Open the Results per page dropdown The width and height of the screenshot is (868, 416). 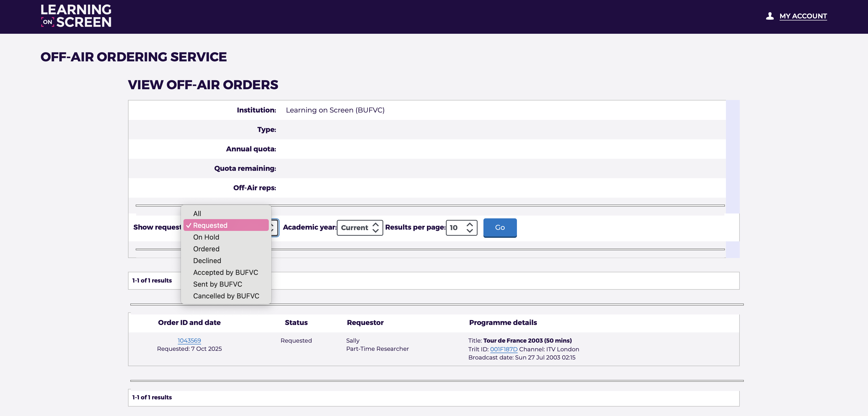462,228
